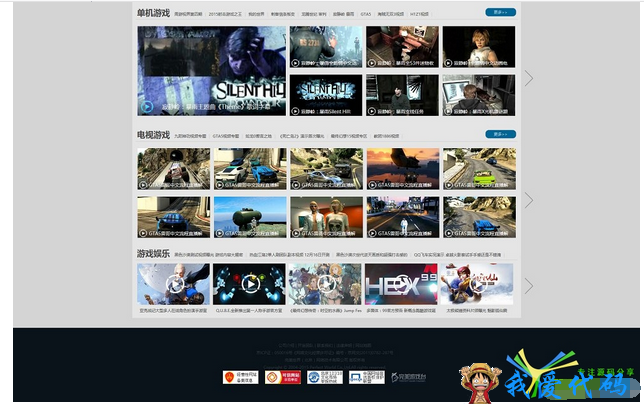
Task: Play icon on top-down brown bedroom thumbnail
Action: pyautogui.click(x=372, y=63)
